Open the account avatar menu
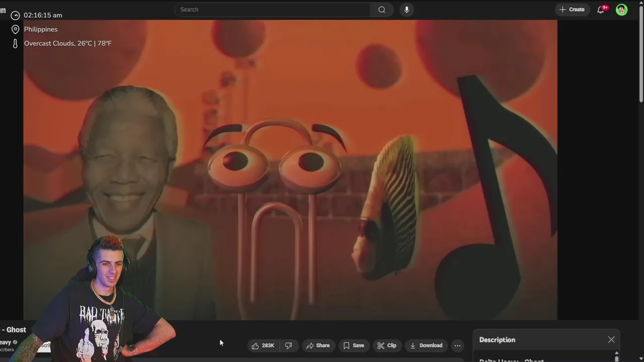Screen dimensions: 644x362 (622, 10)
